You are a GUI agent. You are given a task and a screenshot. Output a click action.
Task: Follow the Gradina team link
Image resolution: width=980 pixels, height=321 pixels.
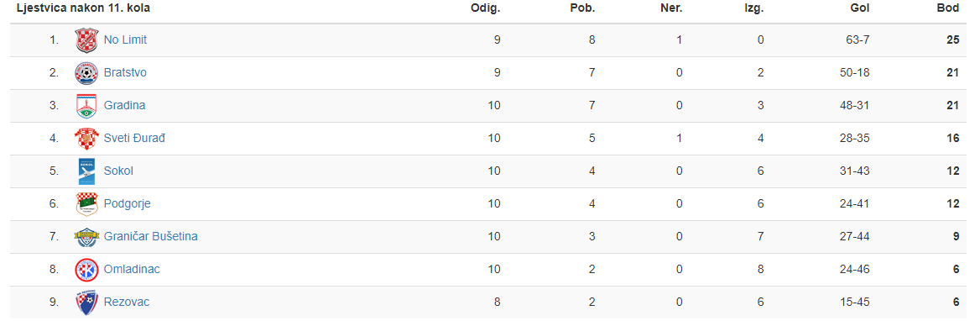tap(124, 106)
